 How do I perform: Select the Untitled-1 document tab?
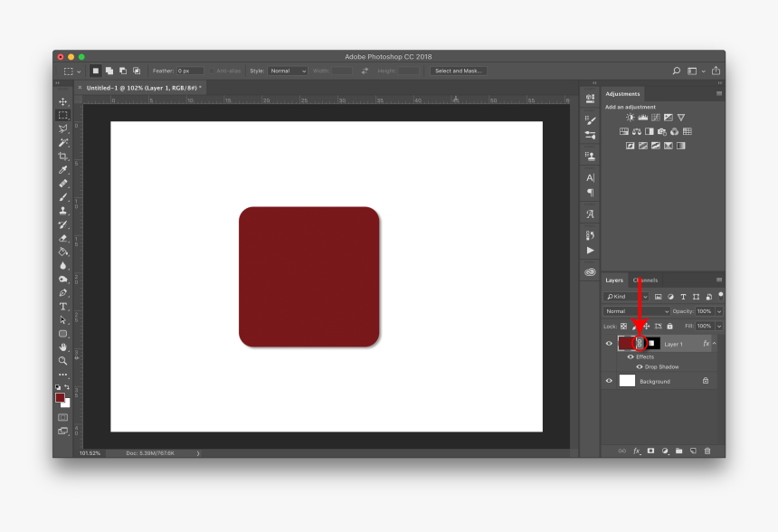144,88
